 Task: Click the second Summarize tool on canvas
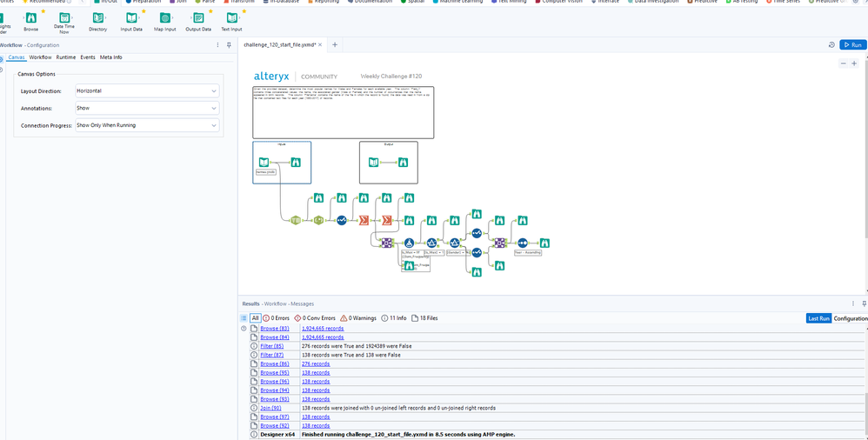pyautogui.click(x=386, y=220)
